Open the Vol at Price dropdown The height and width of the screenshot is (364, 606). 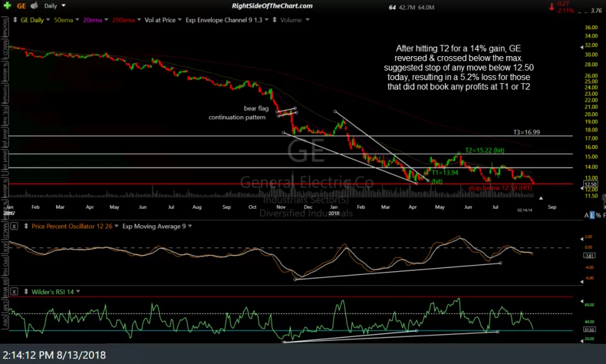pos(180,20)
